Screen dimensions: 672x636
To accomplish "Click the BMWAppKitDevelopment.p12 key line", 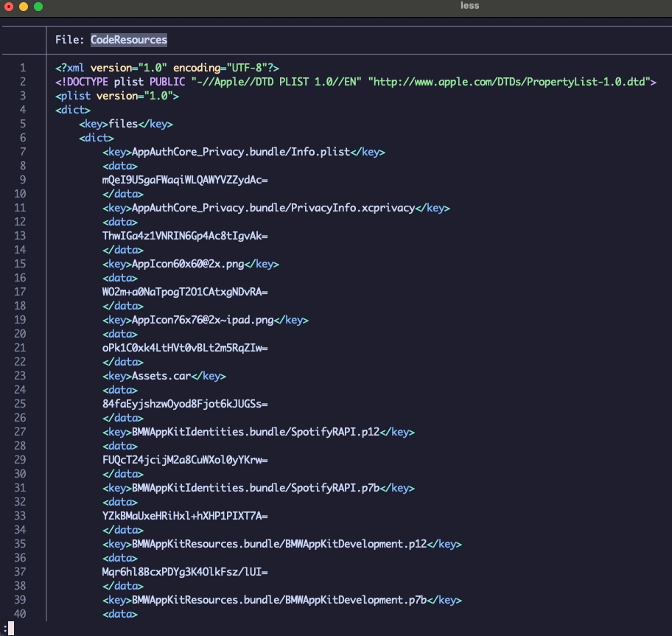I will point(282,544).
